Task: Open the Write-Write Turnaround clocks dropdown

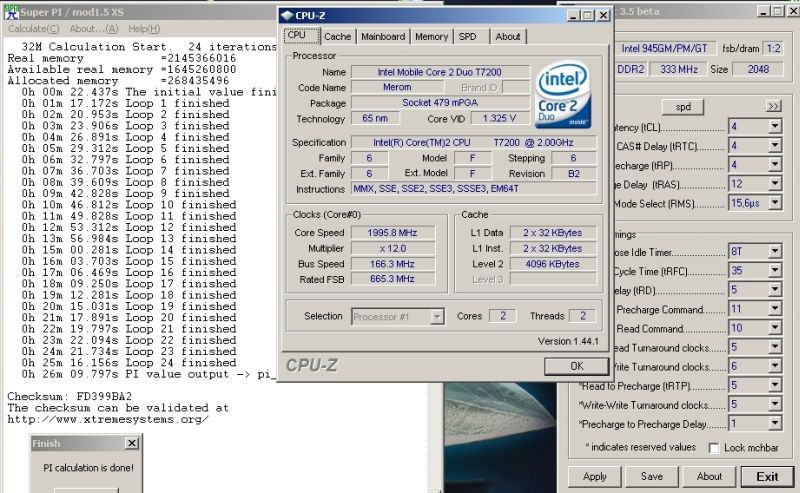Action: (774, 404)
